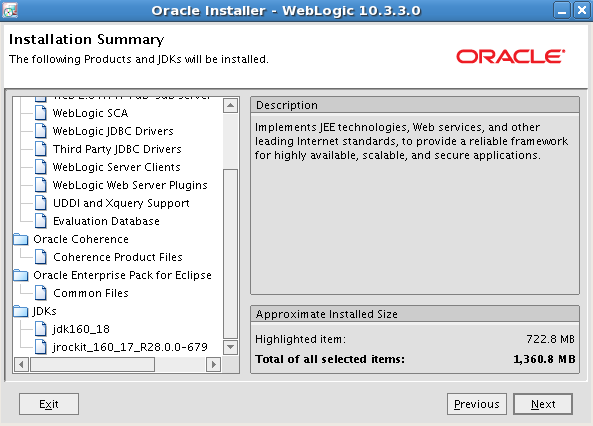Click the Description panel header
The height and width of the screenshot is (426, 593).
[415, 105]
